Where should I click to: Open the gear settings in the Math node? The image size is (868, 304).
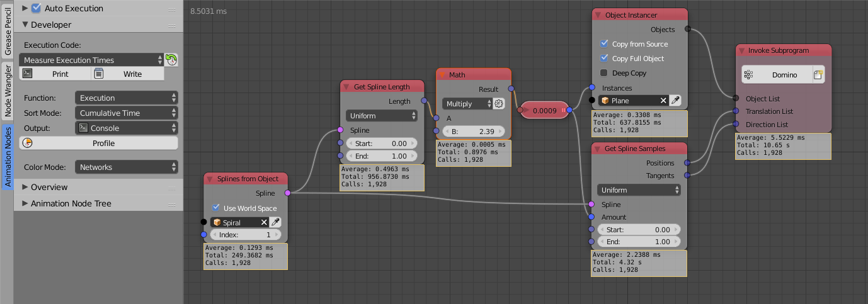pyautogui.click(x=499, y=104)
